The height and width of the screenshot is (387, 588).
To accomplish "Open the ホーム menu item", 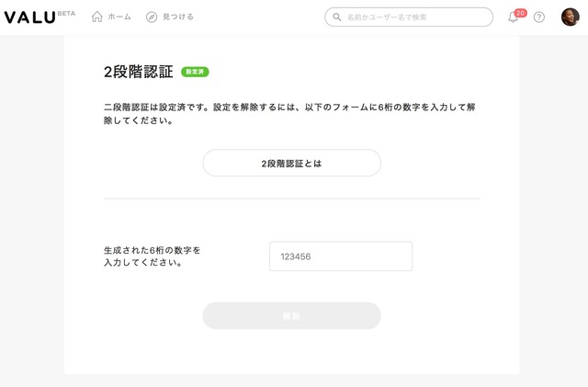I will tap(111, 17).
